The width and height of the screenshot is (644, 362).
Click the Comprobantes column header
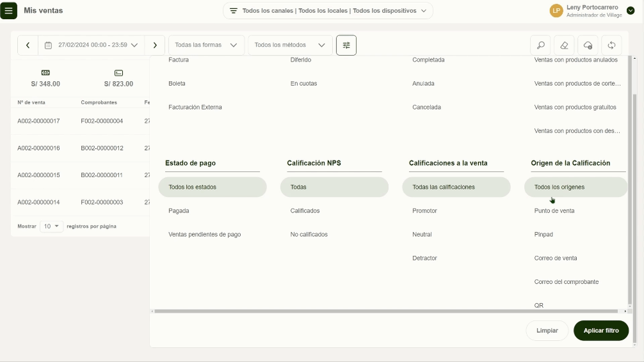pyautogui.click(x=99, y=102)
